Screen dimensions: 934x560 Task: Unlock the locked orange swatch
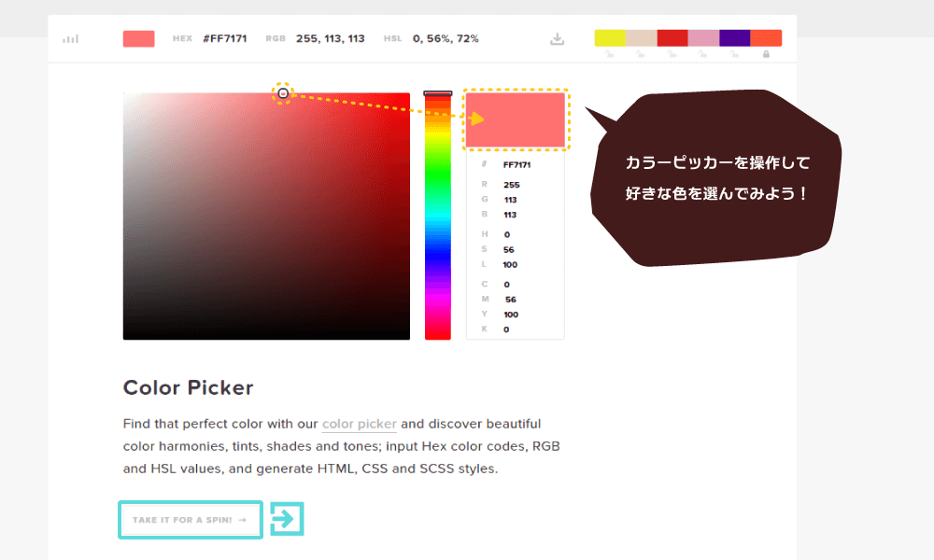766,54
